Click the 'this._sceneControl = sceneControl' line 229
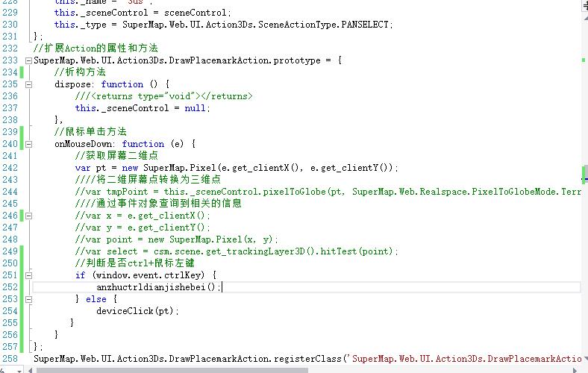Viewport: 588px width, 373px height. [143, 13]
